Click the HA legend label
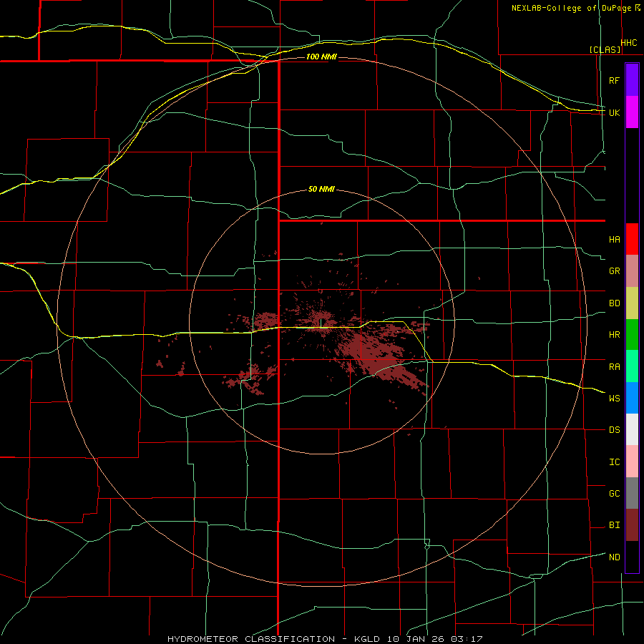The height and width of the screenshot is (644, 644). click(x=614, y=239)
